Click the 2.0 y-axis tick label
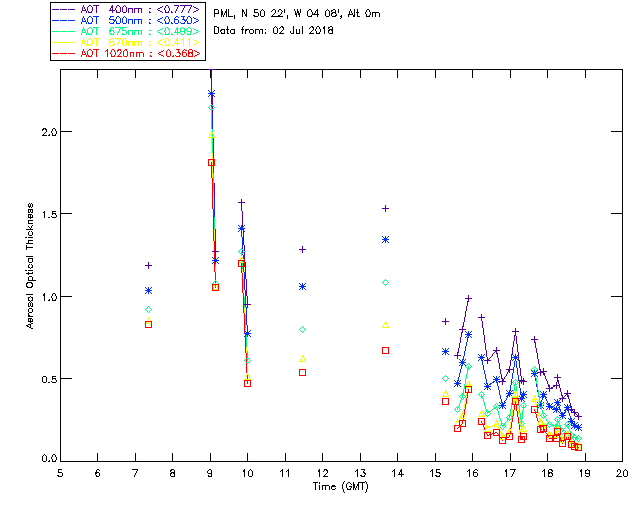The width and height of the screenshot is (640, 512). (49, 132)
